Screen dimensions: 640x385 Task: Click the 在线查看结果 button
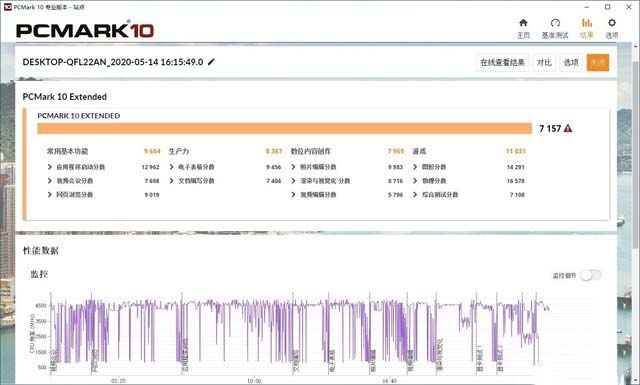(502, 62)
